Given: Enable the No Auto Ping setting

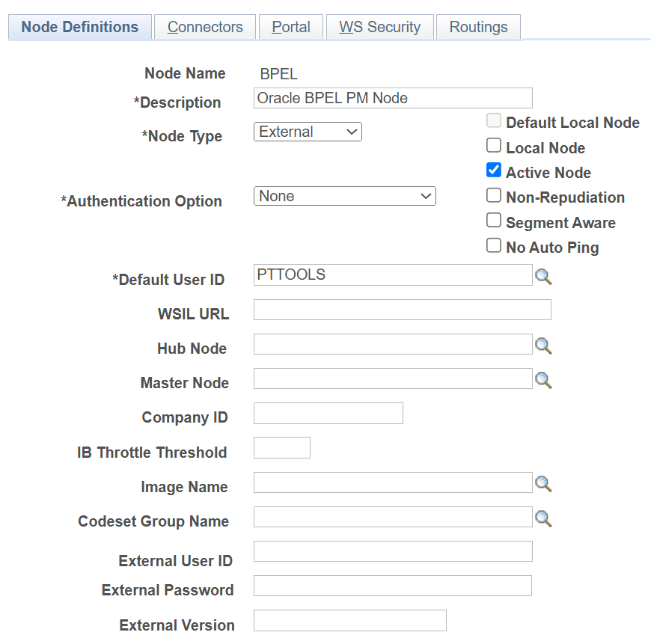Looking at the screenshot, I should (x=494, y=245).
